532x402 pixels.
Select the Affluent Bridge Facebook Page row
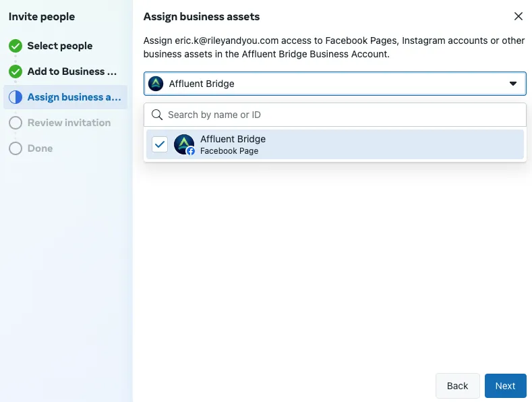(x=335, y=144)
